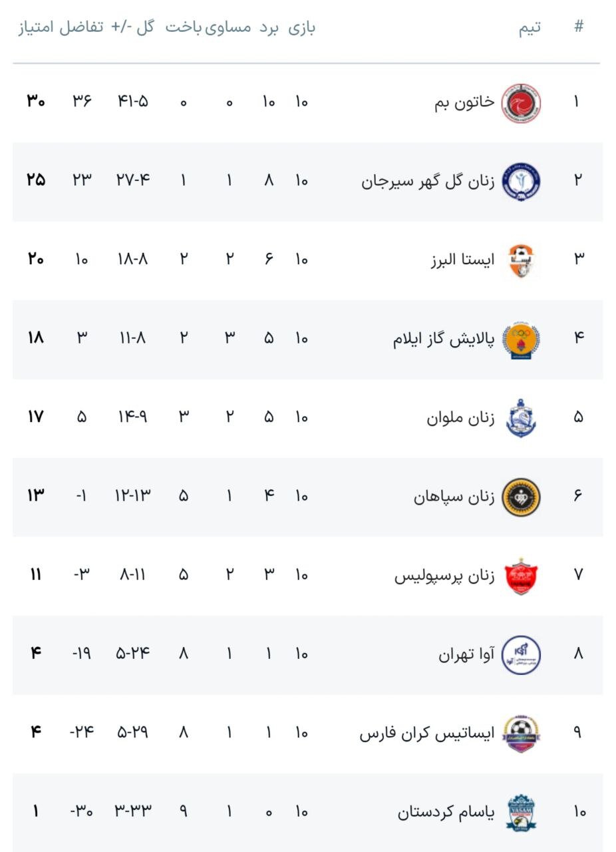Click the Khatoon Bam team logo
The width and height of the screenshot is (616, 852).
[x=520, y=103]
